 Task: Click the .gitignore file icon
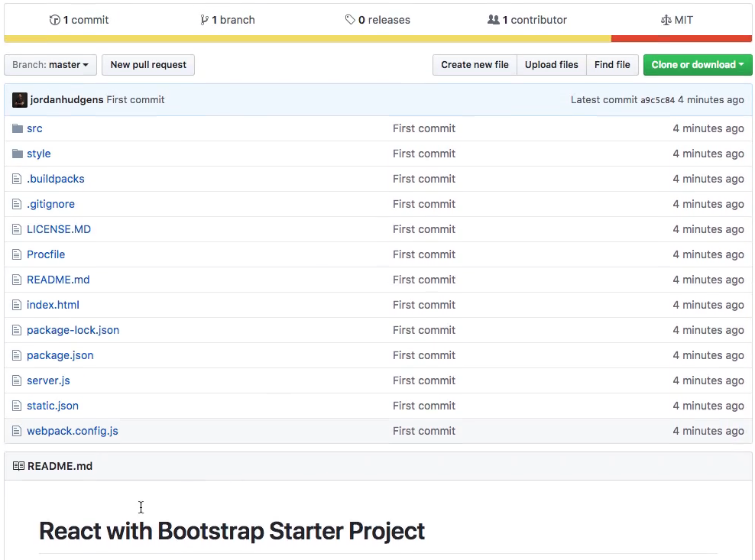tap(17, 204)
